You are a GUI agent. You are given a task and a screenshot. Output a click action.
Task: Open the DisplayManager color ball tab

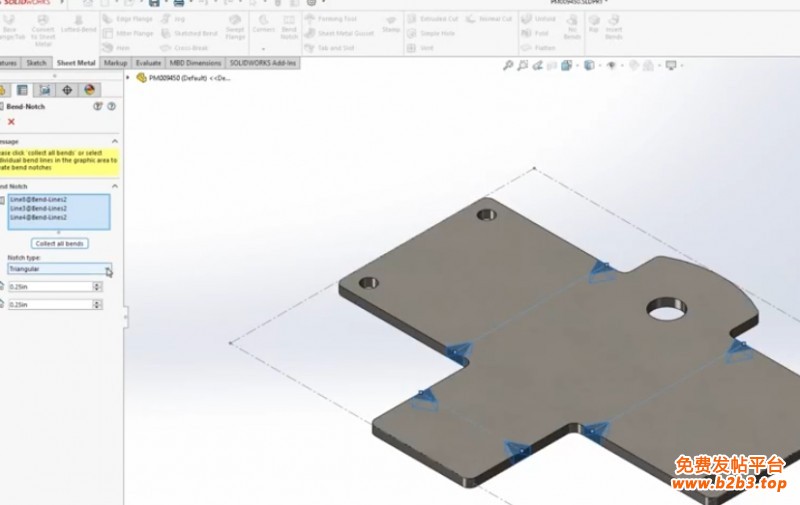point(89,90)
